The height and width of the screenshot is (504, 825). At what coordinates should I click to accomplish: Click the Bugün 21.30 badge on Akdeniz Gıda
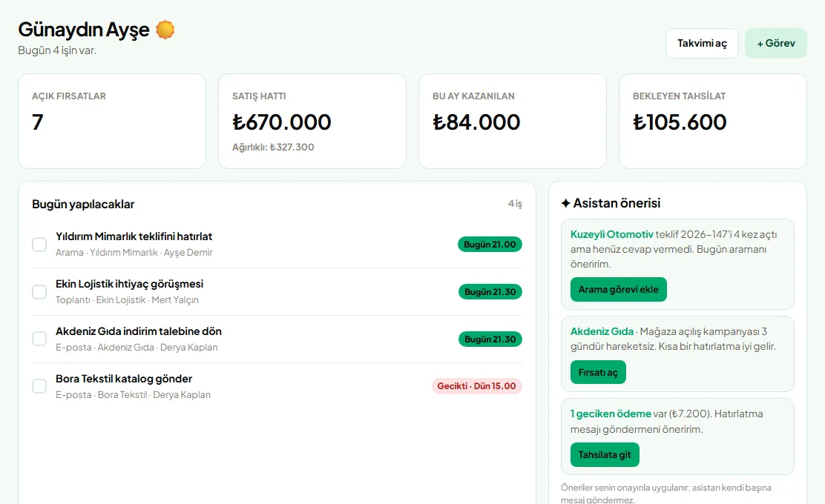[490, 339]
